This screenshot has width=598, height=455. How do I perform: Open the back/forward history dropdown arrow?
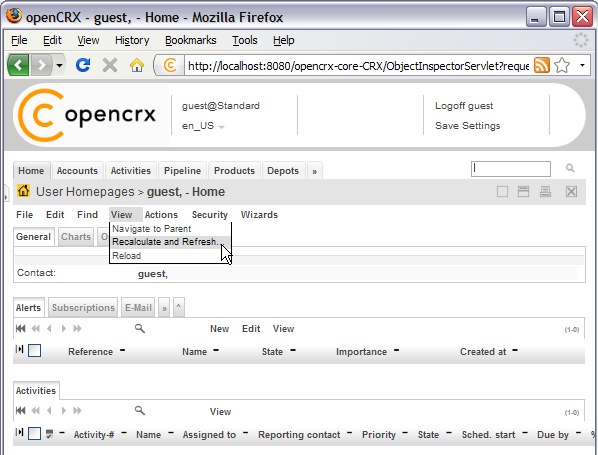tap(59, 66)
